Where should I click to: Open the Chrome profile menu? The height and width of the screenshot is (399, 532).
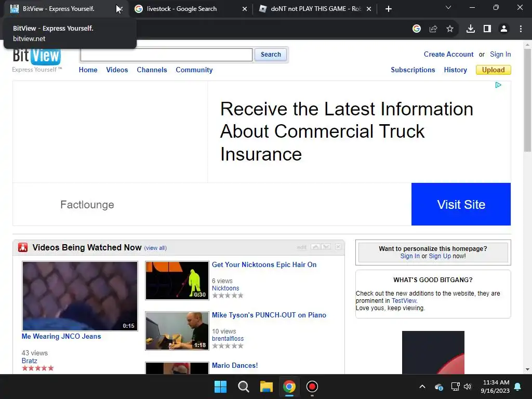tap(504, 29)
